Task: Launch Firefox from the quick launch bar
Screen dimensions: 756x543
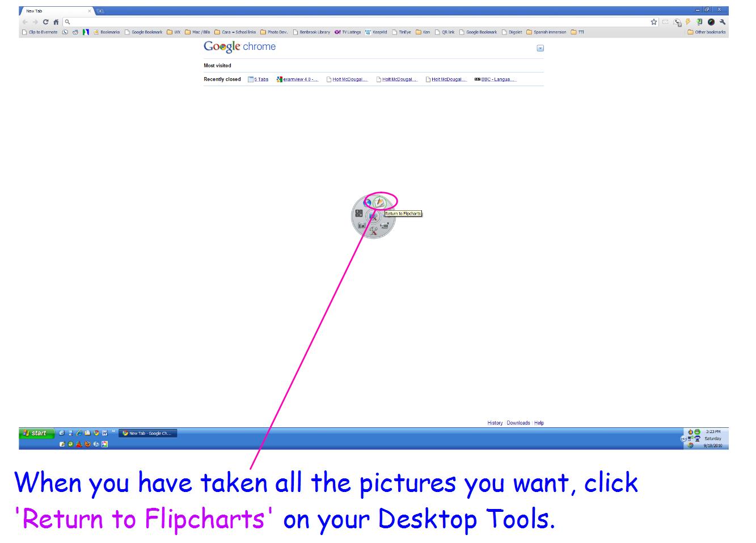Action: [x=87, y=444]
